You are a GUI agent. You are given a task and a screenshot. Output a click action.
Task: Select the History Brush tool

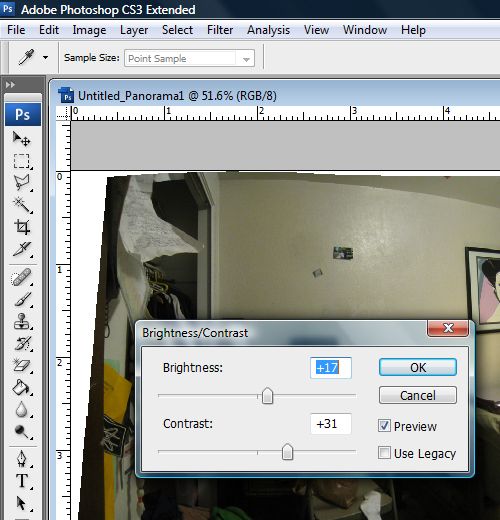tap(22, 343)
